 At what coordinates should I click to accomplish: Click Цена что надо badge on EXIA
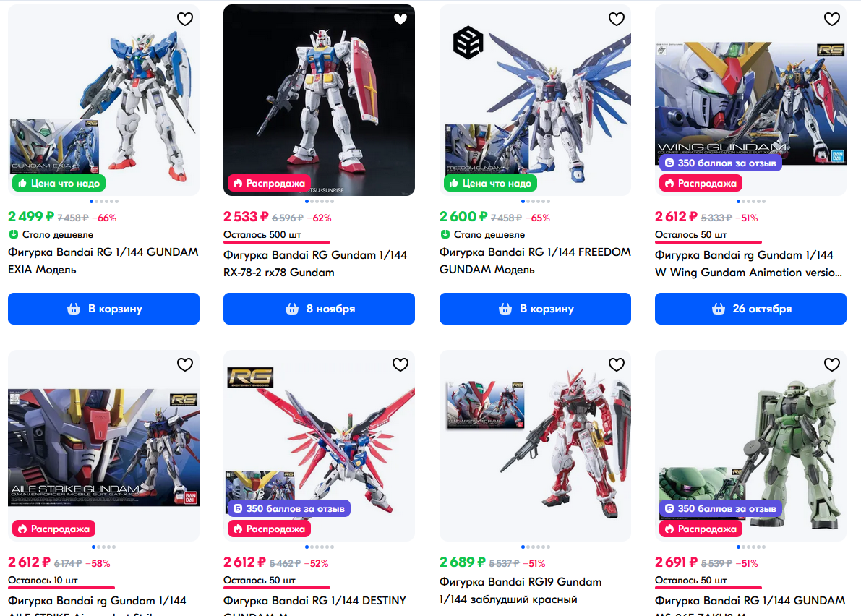click(59, 184)
